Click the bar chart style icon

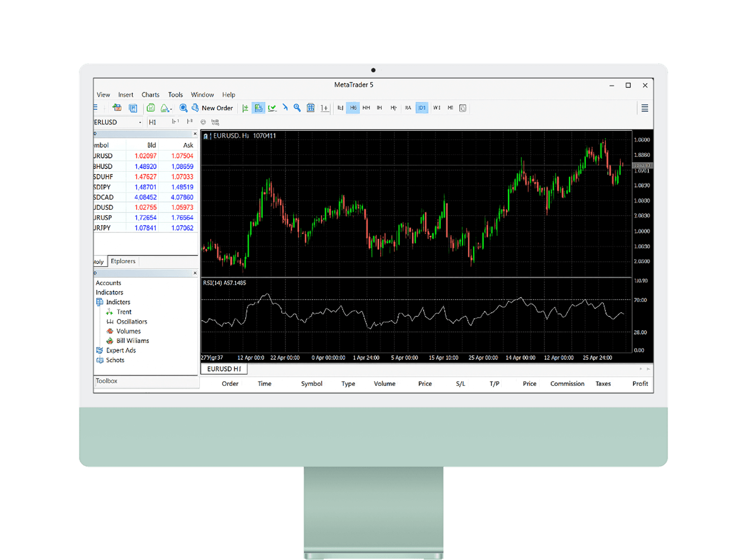[x=245, y=108]
